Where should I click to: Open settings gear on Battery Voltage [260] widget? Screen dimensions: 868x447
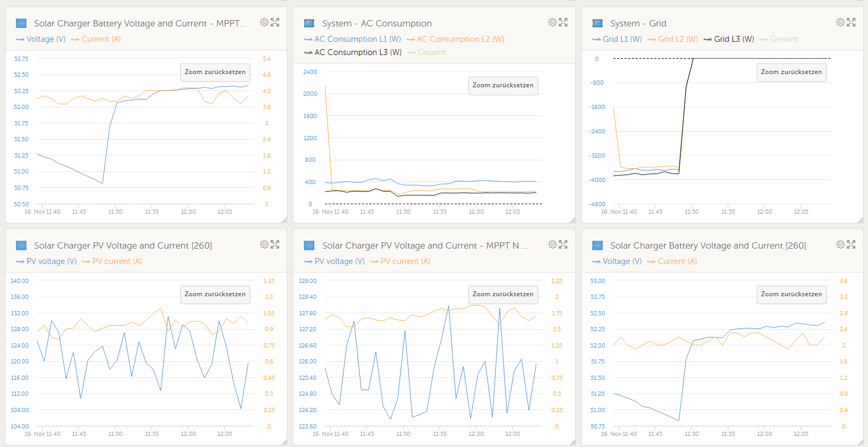(x=840, y=244)
